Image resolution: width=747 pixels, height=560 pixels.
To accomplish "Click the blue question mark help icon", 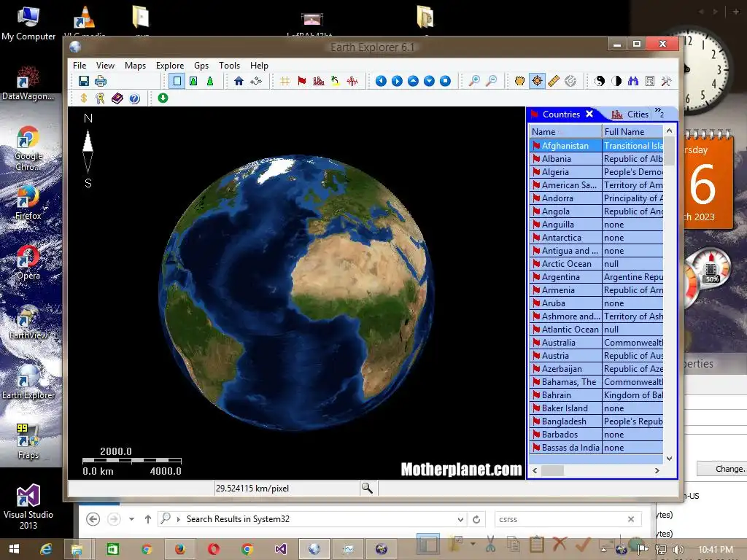I will [x=134, y=98].
